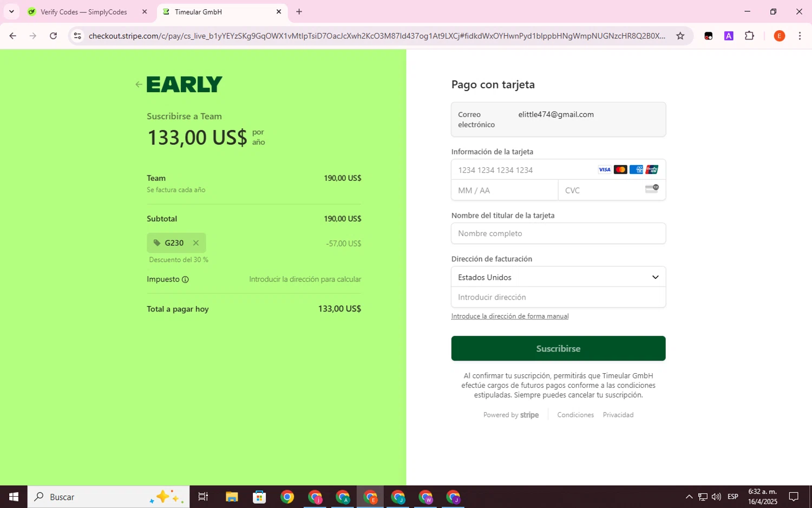Image resolution: width=812 pixels, height=508 pixels.
Task: Focus the MM / AA expiry field
Action: pos(505,191)
